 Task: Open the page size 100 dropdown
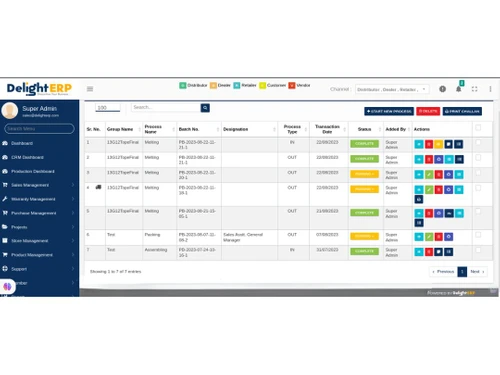pyautogui.click(x=108, y=108)
